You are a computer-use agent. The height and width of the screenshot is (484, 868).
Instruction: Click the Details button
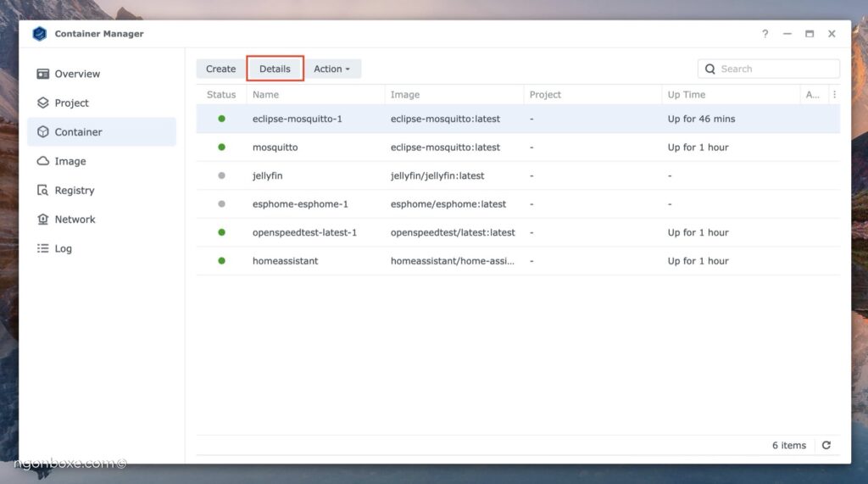pyautogui.click(x=275, y=69)
